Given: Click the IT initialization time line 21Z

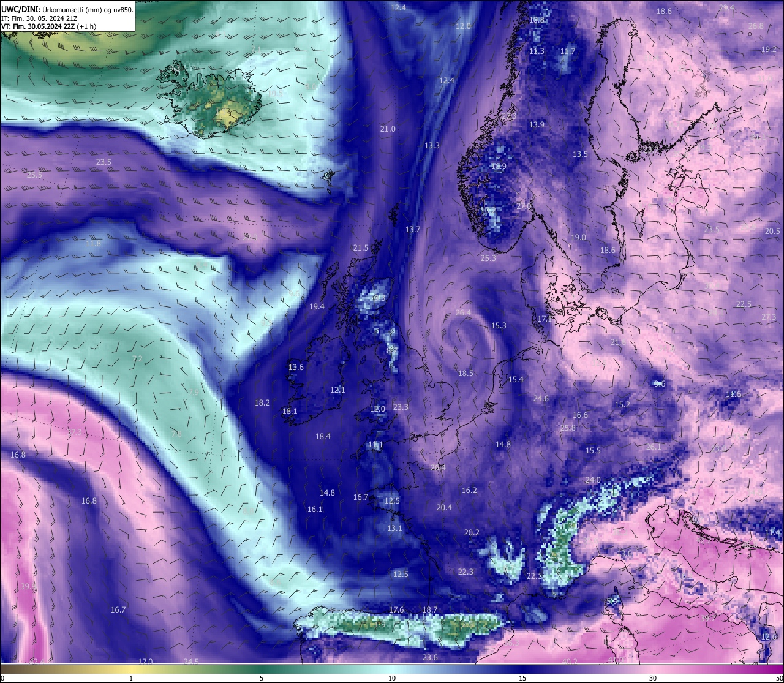Looking at the screenshot, I should [39, 18].
